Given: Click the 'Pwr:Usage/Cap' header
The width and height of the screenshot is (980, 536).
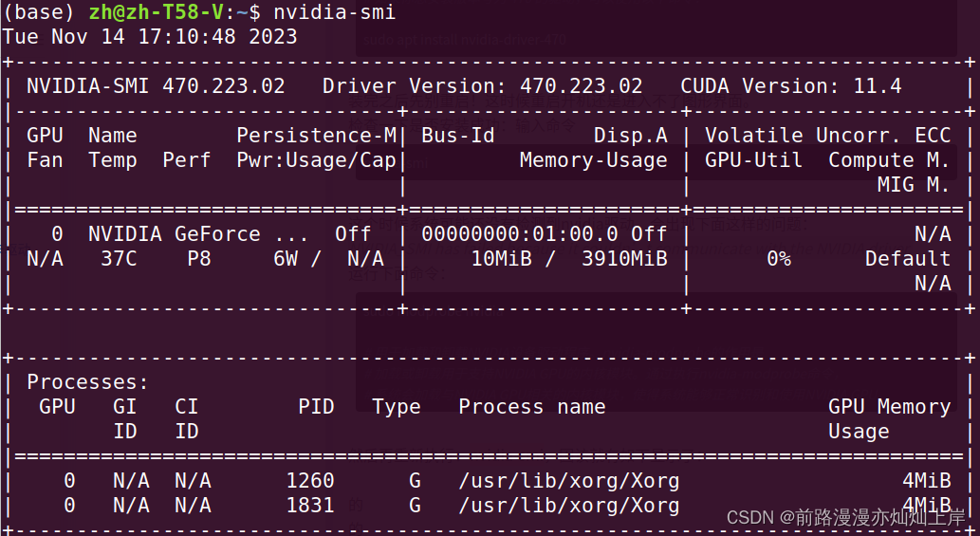Looking at the screenshot, I should point(316,160).
